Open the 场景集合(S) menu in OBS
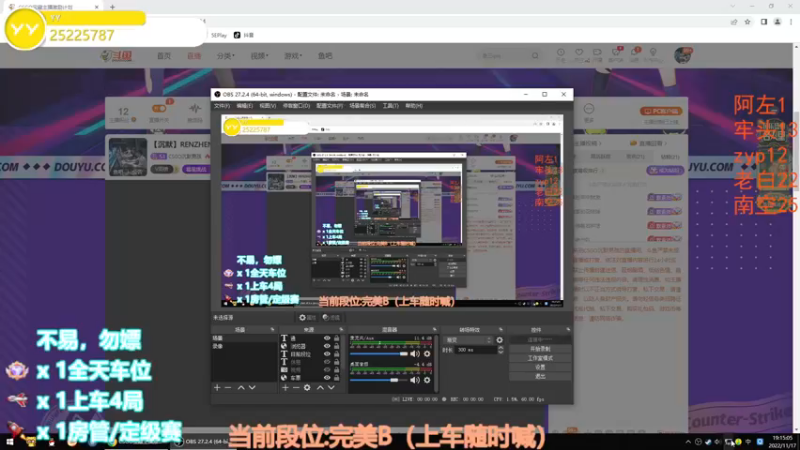The image size is (800, 450). click(362, 106)
